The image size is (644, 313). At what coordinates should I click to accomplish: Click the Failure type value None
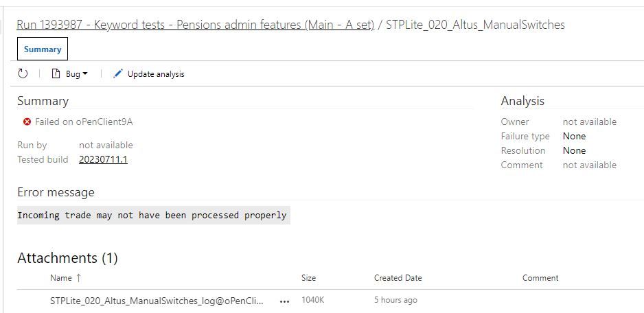(574, 136)
